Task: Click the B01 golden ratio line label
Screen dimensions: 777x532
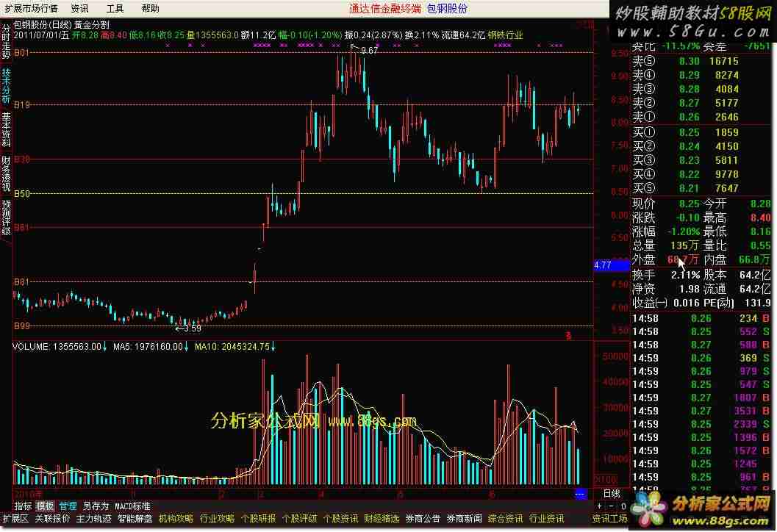Action: [x=22, y=52]
